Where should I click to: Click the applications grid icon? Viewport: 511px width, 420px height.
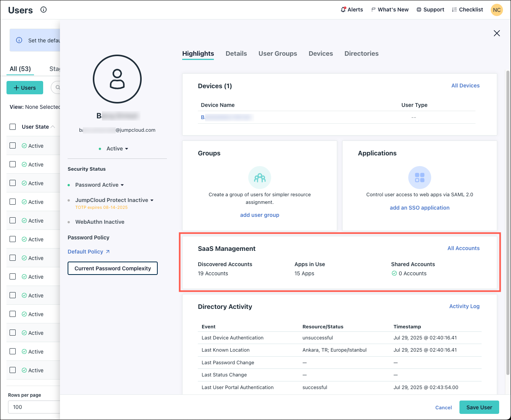point(419,178)
